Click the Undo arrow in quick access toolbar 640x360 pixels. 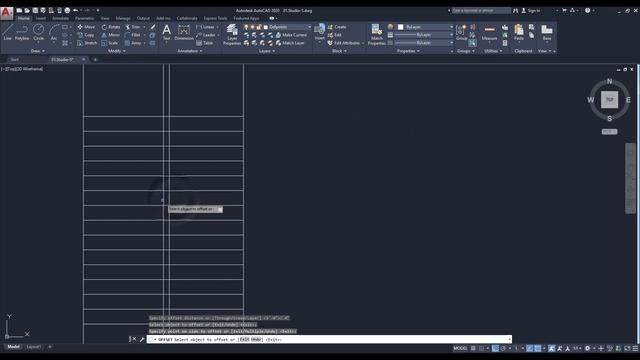tap(76, 10)
